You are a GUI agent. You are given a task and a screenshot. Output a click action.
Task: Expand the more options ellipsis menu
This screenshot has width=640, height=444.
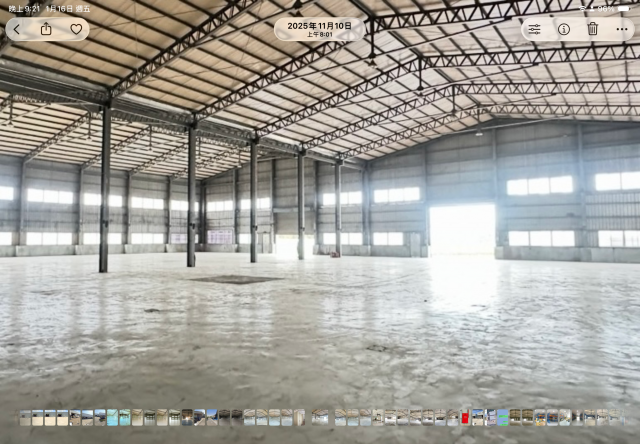621,29
